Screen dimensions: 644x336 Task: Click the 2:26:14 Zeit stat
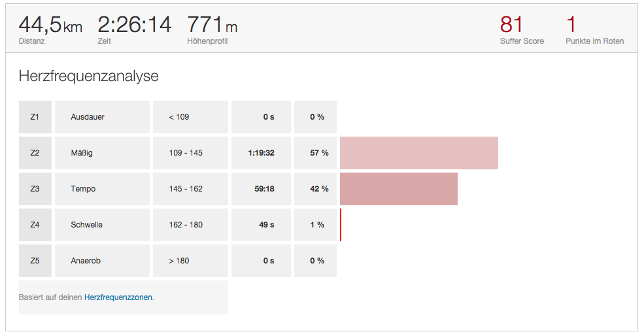coord(134,29)
